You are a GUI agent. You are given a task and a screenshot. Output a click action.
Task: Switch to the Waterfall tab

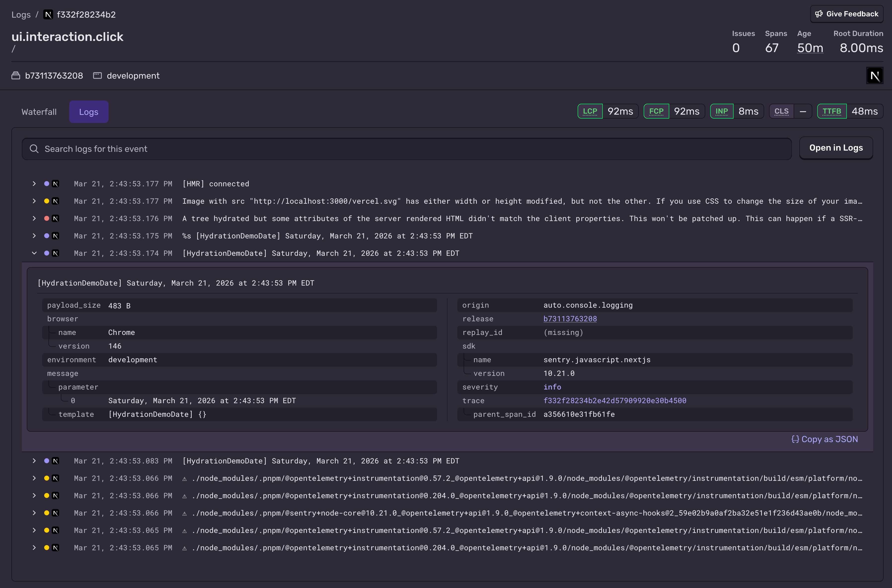[x=39, y=111]
